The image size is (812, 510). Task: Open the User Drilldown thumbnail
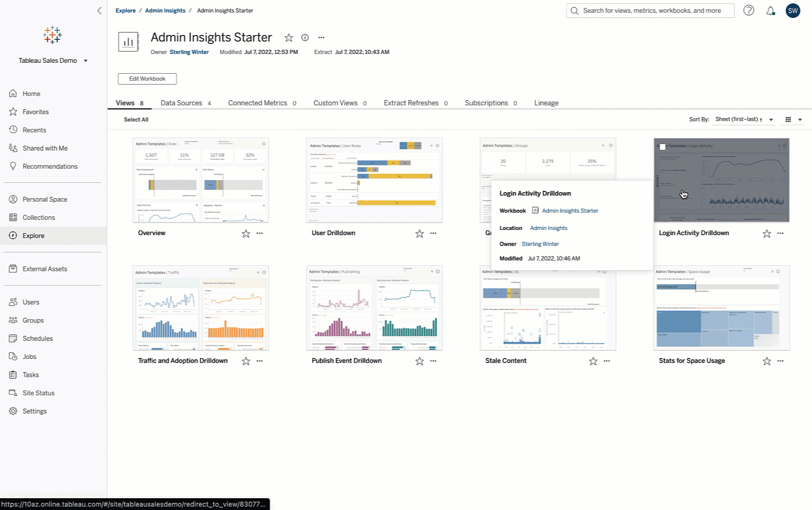click(x=374, y=180)
